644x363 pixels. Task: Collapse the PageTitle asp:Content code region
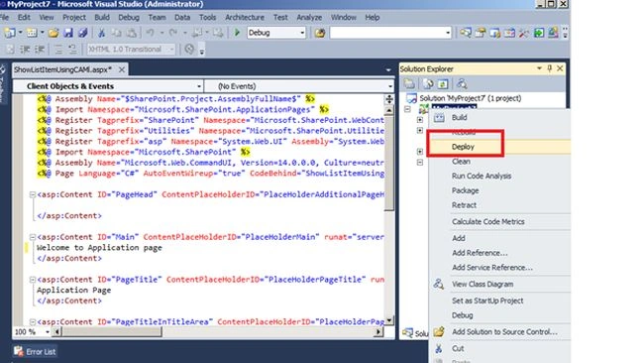coord(32,280)
